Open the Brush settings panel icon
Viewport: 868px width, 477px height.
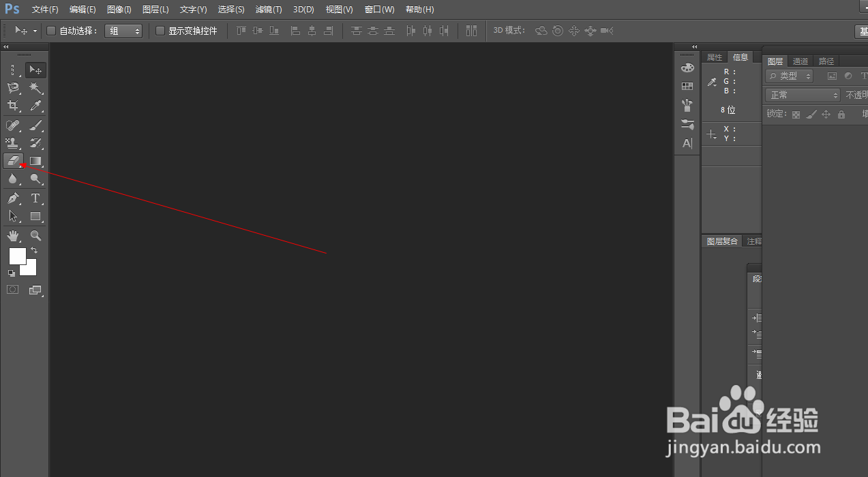tap(687, 124)
